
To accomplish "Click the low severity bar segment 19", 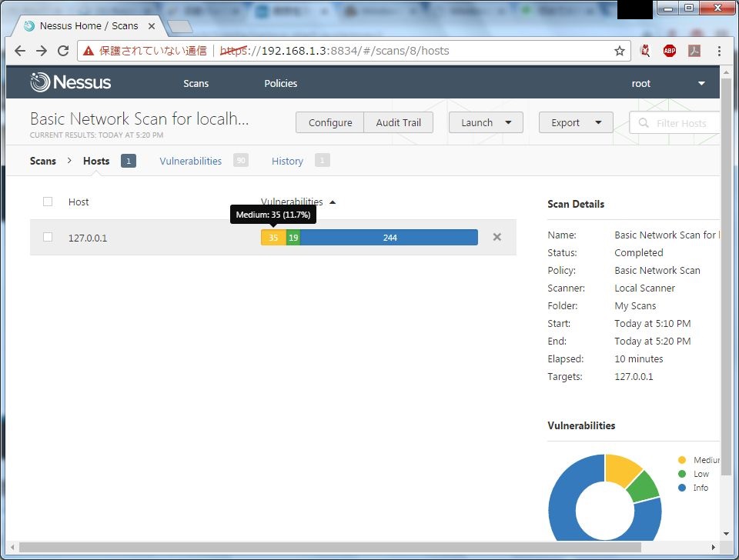I will [x=293, y=238].
